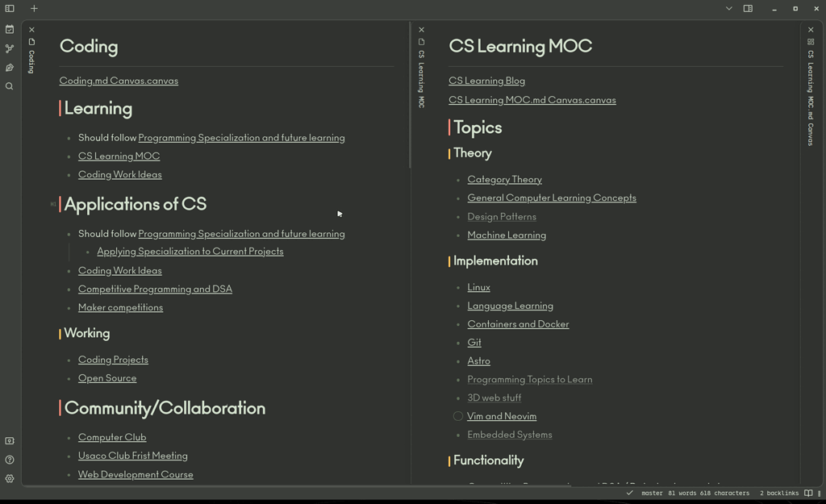Open the daily note calendar icon
Screen dimensions: 826x504
pyautogui.click(x=10, y=28)
